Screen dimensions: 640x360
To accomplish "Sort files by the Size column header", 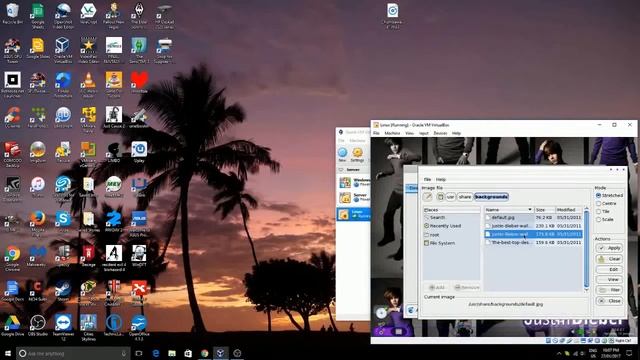I will pos(544,209).
